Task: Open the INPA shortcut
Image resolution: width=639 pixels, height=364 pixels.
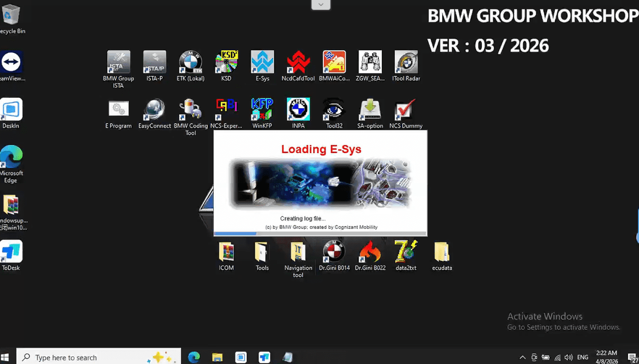Action: click(298, 110)
